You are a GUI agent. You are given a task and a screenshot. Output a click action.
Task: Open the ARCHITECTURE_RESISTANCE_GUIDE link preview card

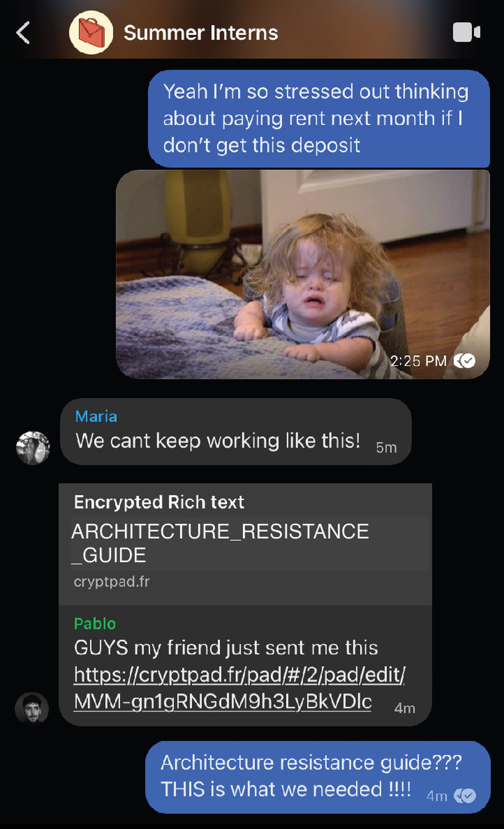pyautogui.click(x=245, y=544)
